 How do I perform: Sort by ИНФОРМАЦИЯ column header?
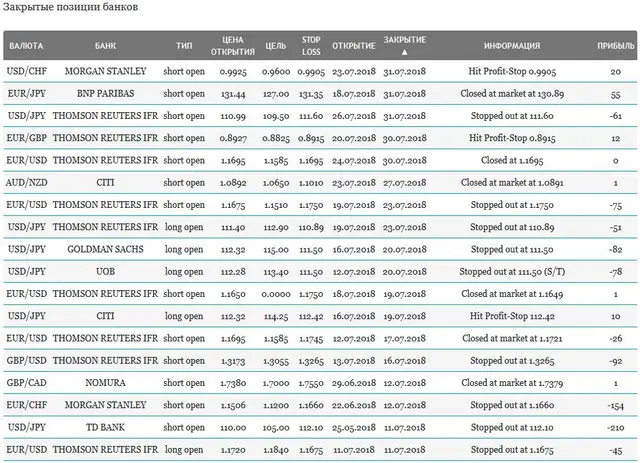[512, 46]
